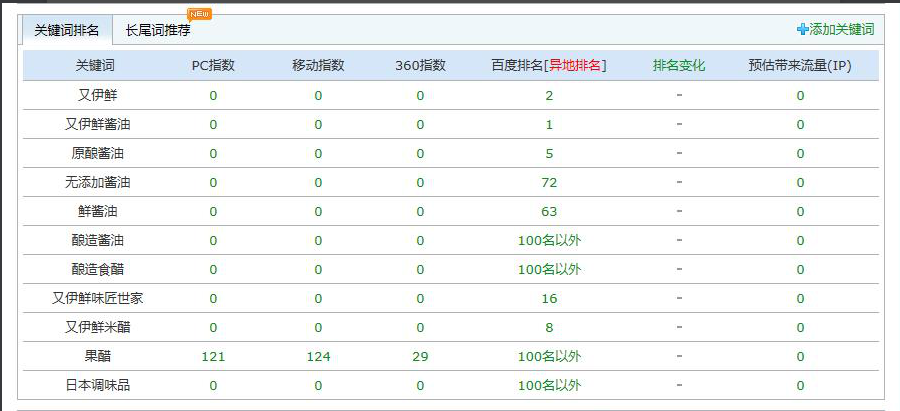Click the orange NEW badge icon

click(199, 14)
